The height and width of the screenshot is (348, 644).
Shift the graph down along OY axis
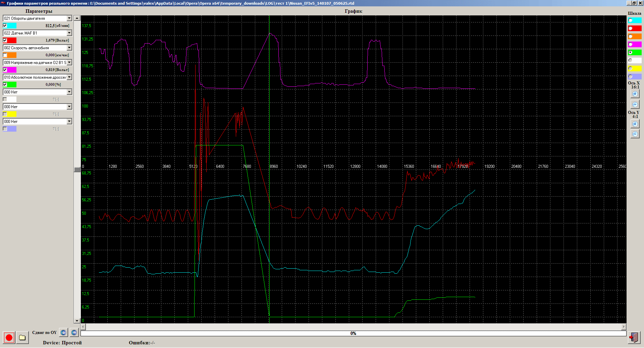click(63, 333)
